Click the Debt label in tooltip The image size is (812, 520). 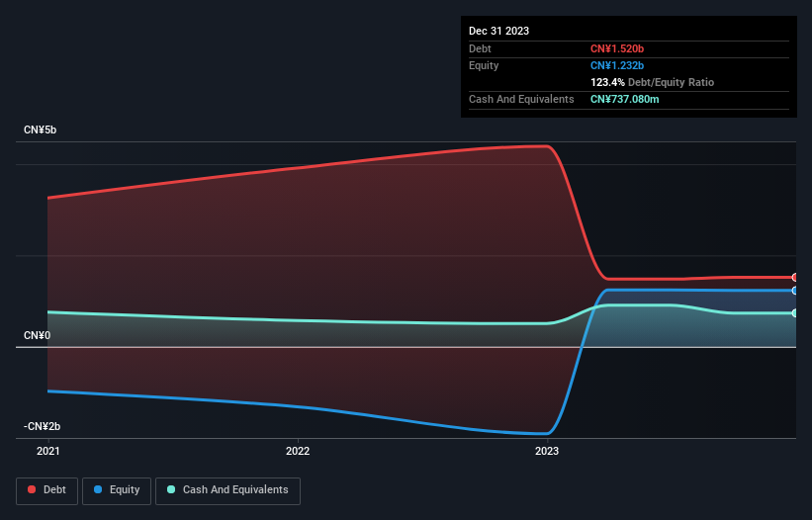tap(480, 48)
